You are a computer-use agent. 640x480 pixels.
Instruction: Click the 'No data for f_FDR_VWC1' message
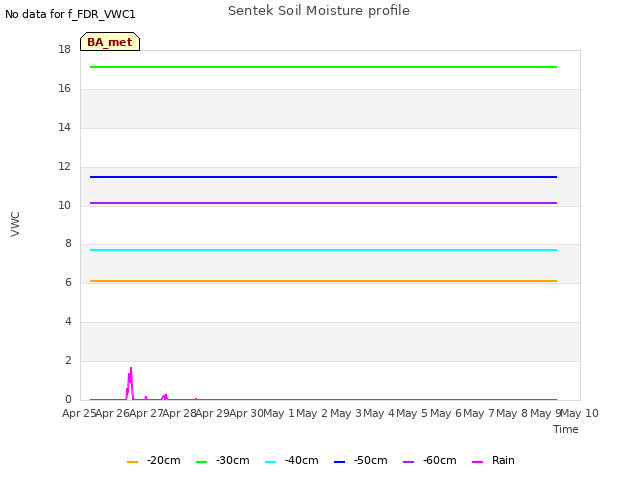[x=70, y=14]
